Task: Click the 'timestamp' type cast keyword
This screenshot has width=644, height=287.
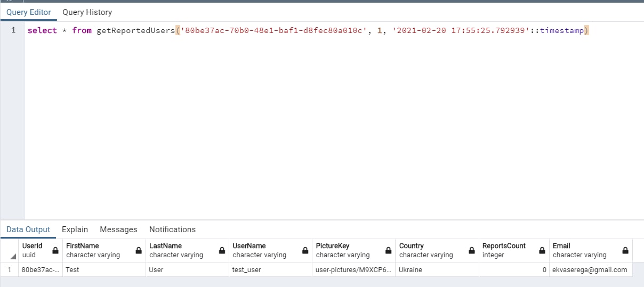Action: click(562, 30)
